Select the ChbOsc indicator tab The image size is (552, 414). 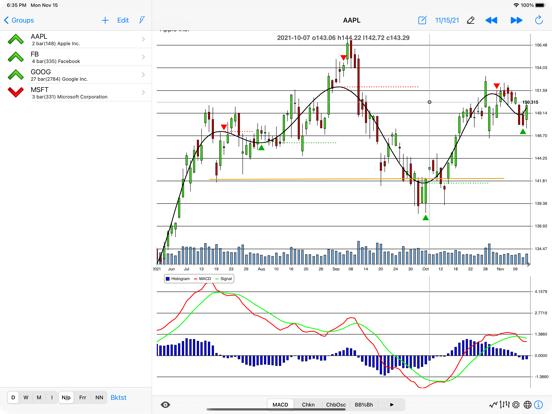click(x=336, y=405)
